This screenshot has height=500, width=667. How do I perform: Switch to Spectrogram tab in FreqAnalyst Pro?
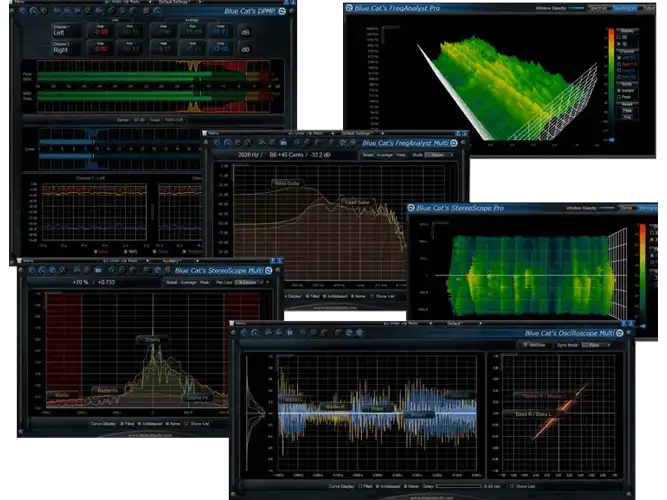point(625,8)
